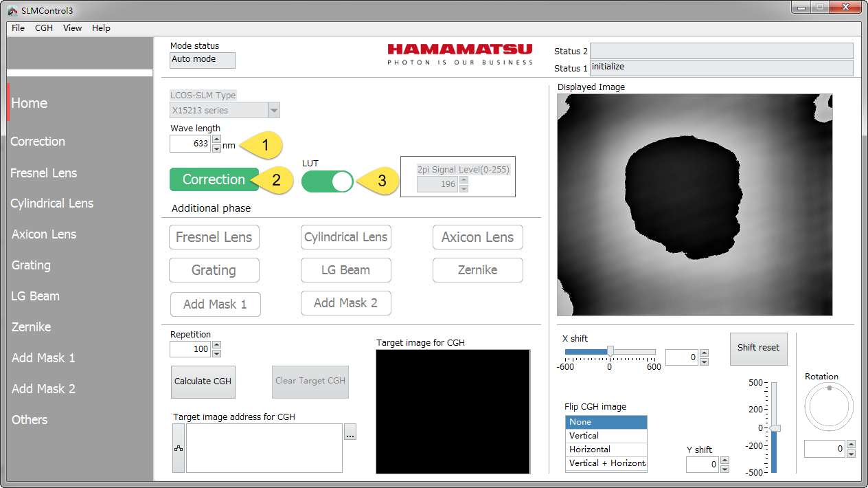Screen dimensions: 868x488
Task: Toggle the green Correction button
Action: (x=214, y=179)
